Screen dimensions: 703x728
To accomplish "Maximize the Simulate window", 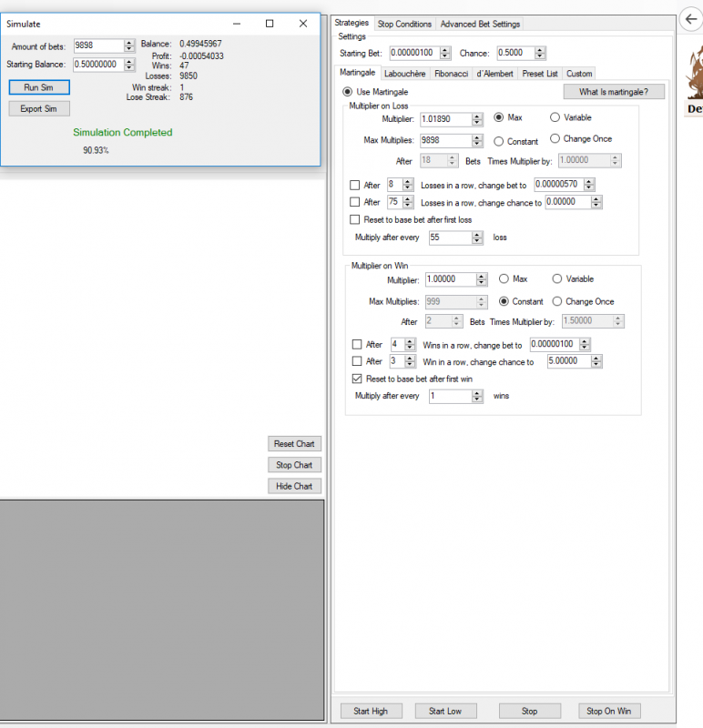I will tap(270, 24).
